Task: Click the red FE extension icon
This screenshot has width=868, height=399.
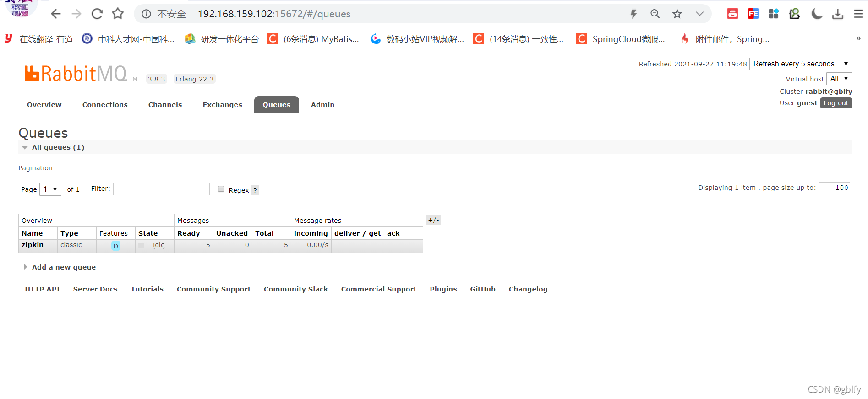Action: pyautogui.click(x=753, y=14)
